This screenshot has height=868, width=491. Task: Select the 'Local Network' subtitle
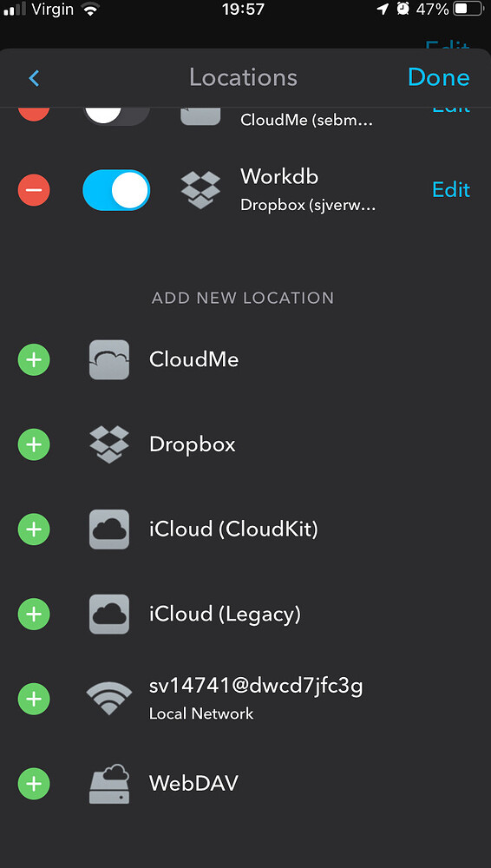(201, 713)
